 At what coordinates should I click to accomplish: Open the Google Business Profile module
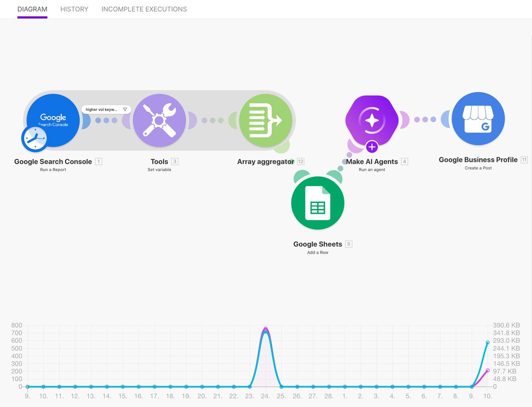[478, 118]
